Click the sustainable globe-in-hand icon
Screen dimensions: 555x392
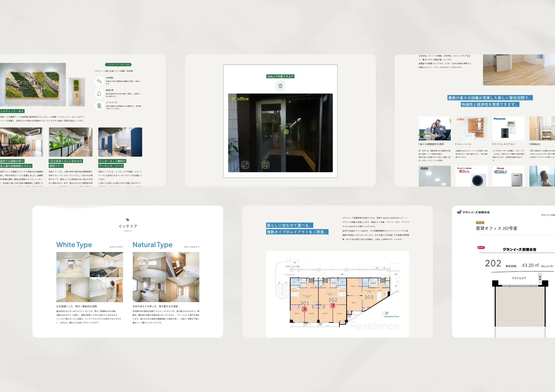click(99, 106)
